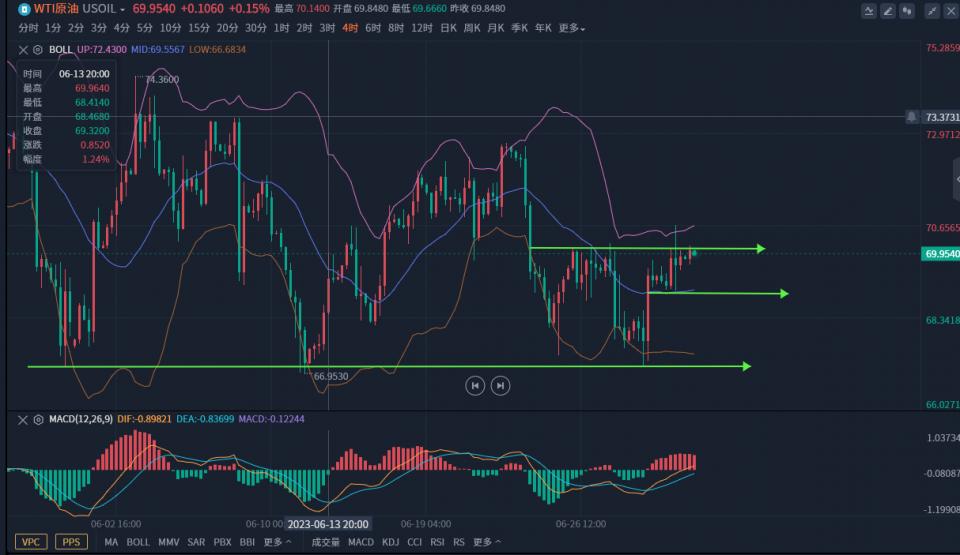Enable the MA overlay indicator

[x=111, y=542]
